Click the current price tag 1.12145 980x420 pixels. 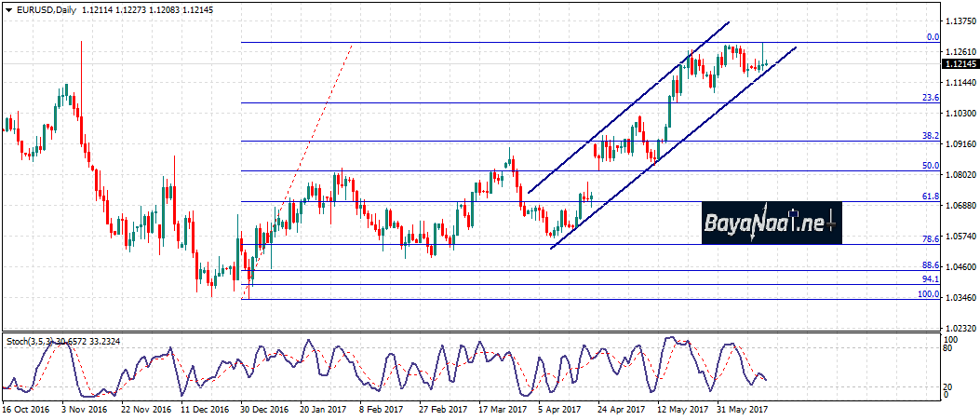(960, 64)
